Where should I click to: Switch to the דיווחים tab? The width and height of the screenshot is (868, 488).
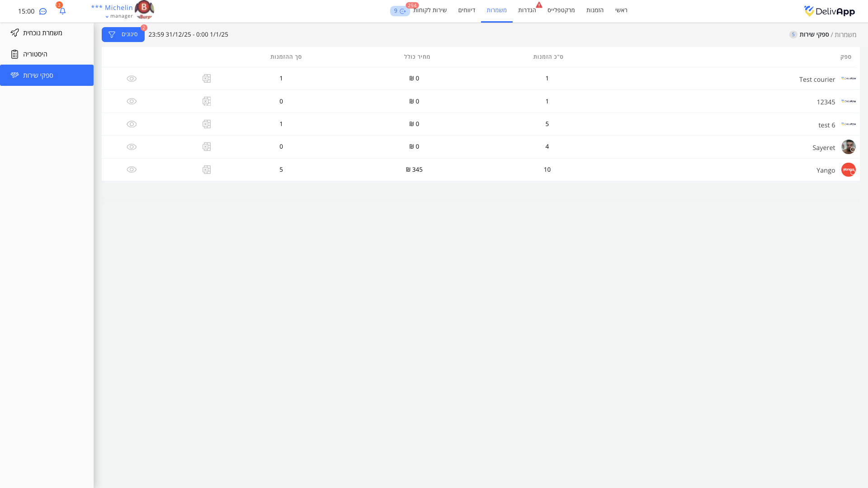[467, 10]
